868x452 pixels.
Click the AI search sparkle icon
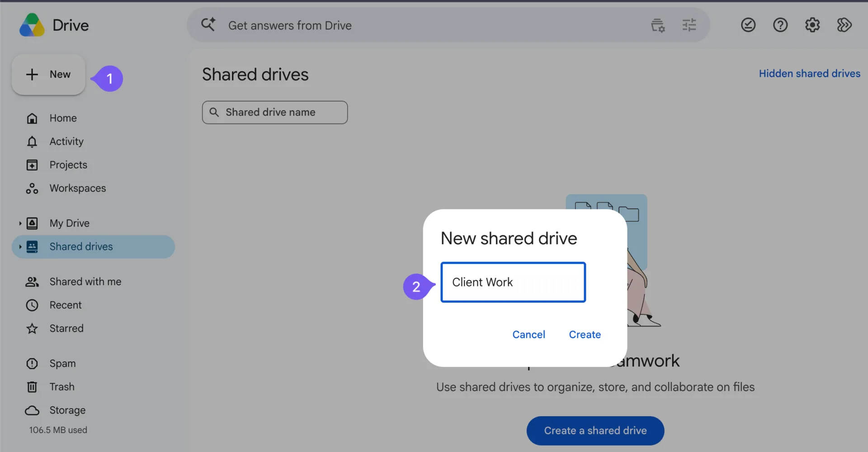click(208, 24)
